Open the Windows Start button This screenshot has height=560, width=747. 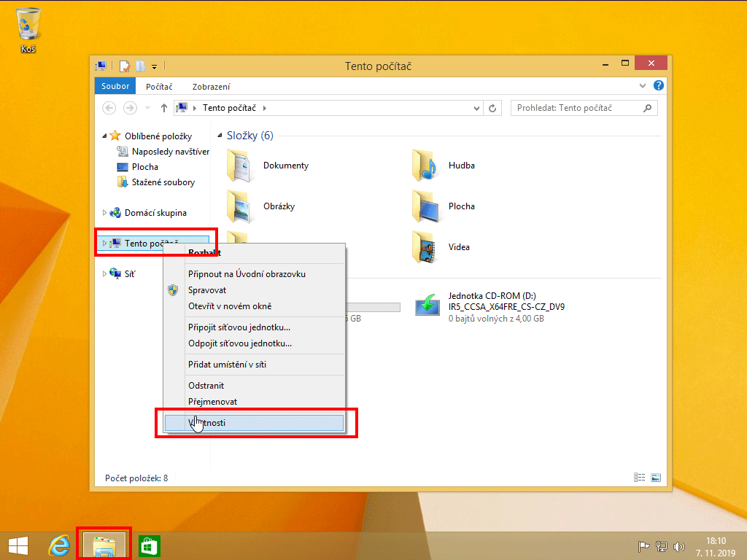point(18,546)
